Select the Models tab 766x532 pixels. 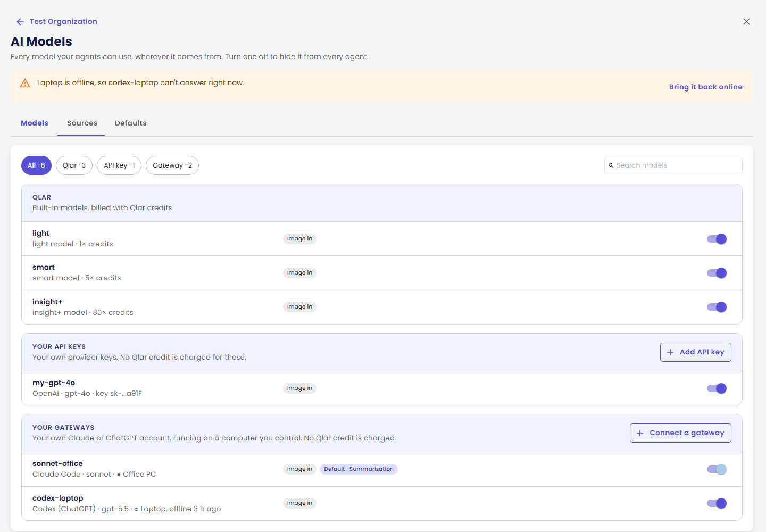pyautogui.click(x=35, y=123)
